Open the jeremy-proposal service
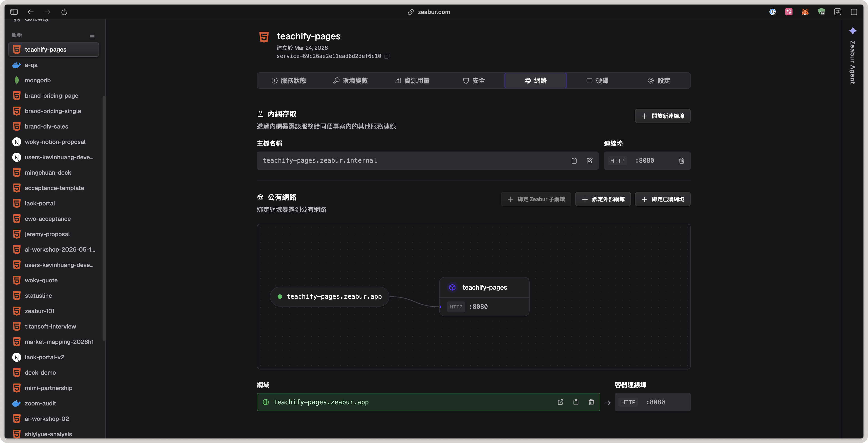 pyautogui.click(x=54, y=234)
